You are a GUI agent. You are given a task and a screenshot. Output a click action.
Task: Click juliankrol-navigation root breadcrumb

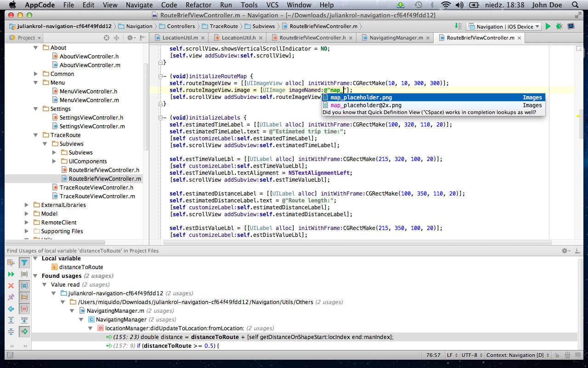(62, 26)
